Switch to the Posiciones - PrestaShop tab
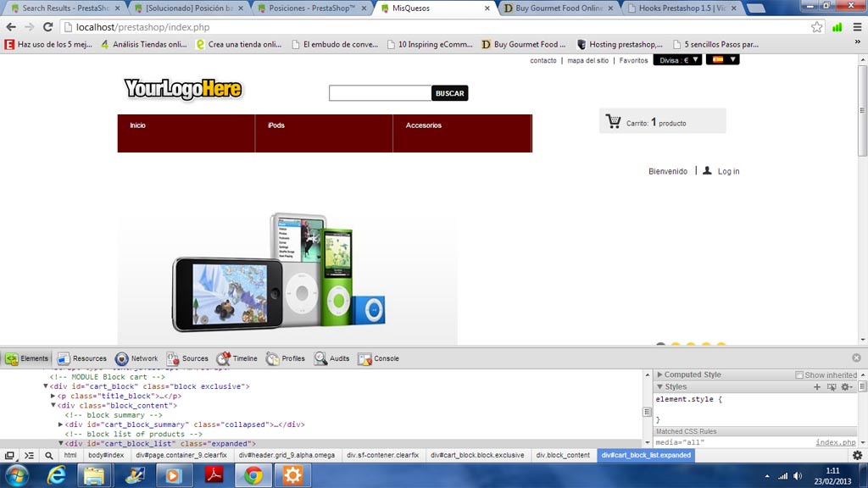The height and width of the screenshot is (488, 868). (312, 8)
